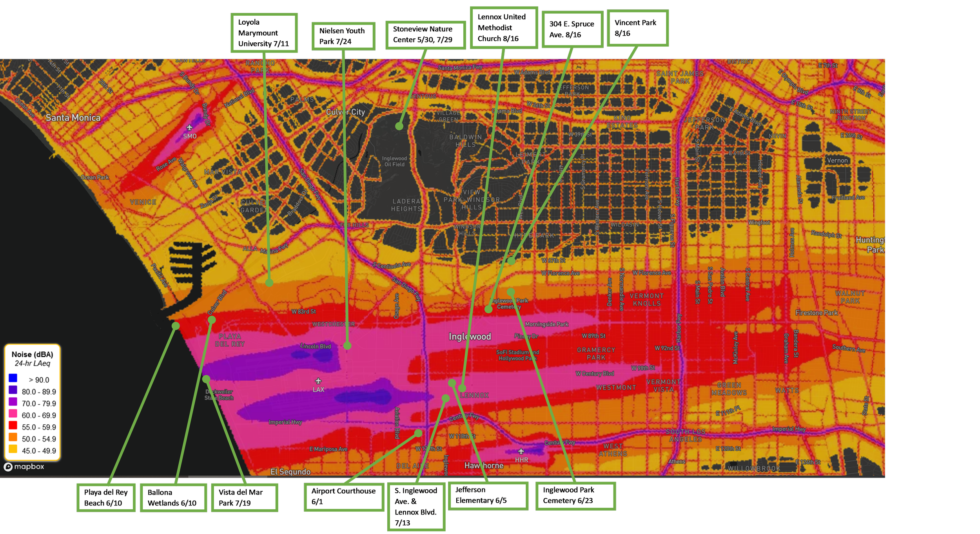Click the LAX airport plane icon

(x=318, y=381)
